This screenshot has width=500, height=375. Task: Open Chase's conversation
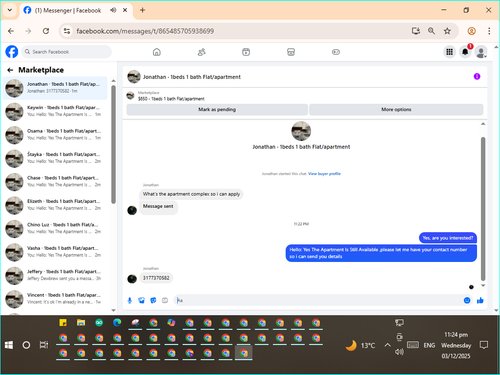click(55, 182)
